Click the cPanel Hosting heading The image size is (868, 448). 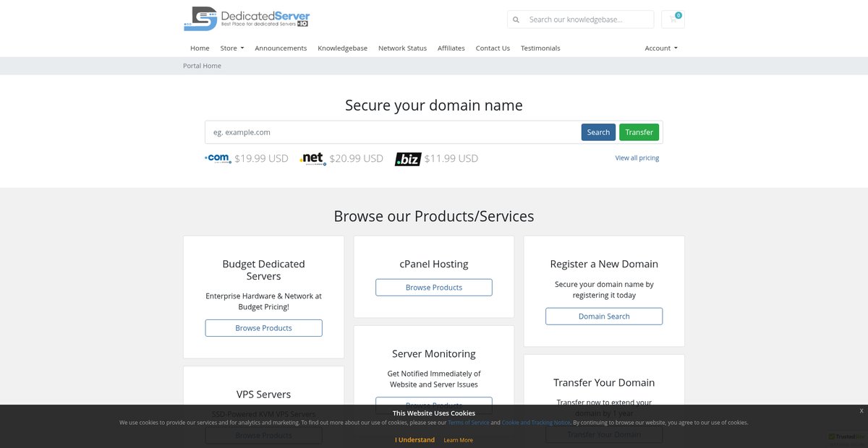tap(434, 264)
